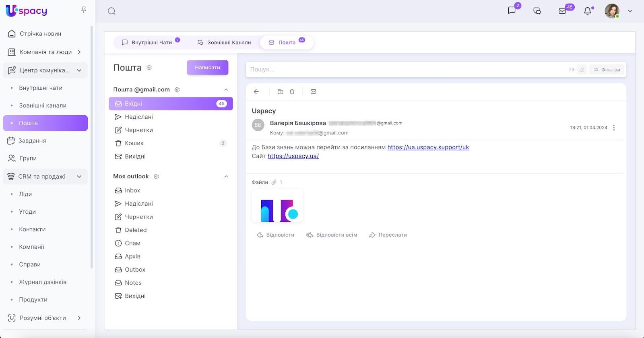644x338 pixels.
Task: Open Outbox folder in outlook account
Action: (171, 270)
